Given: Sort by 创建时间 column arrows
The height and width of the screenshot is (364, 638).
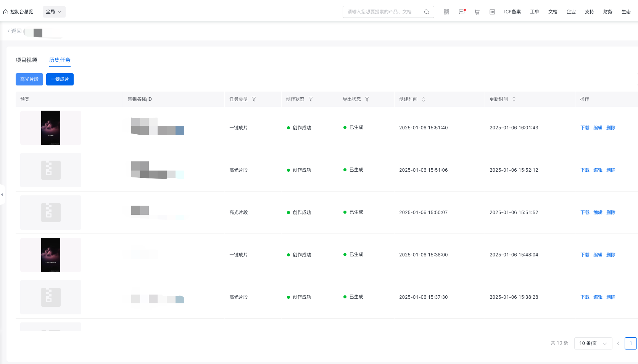Looking at the screenshot, I should 424,99.
